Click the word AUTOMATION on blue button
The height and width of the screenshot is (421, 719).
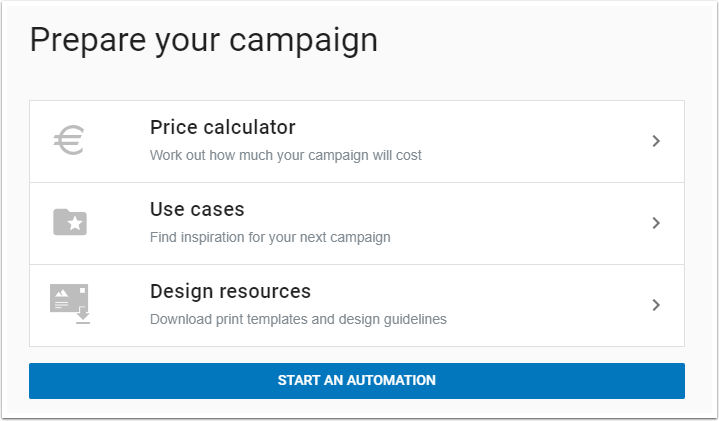click(x=391, y=380)
